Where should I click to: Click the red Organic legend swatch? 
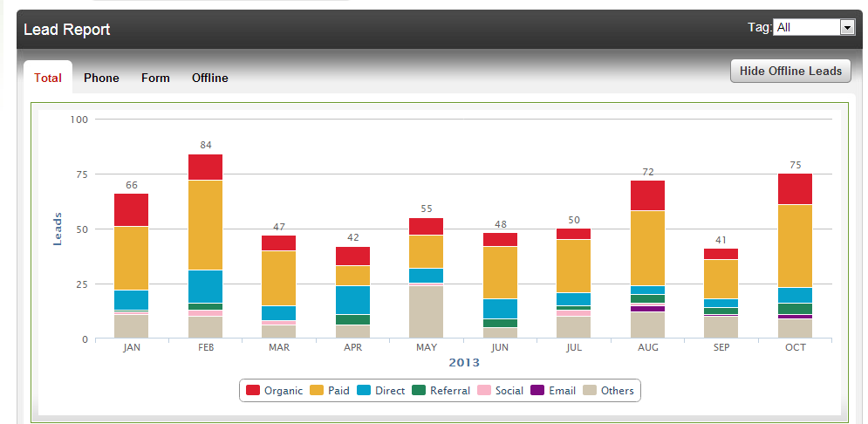point(253,390)
